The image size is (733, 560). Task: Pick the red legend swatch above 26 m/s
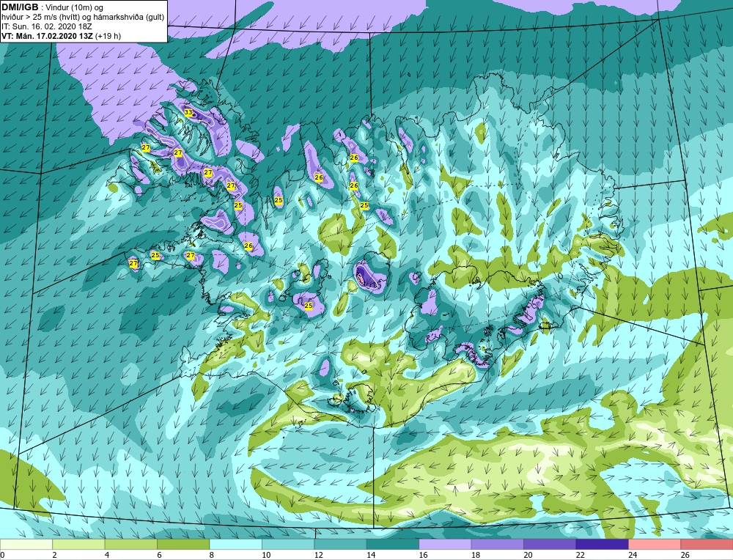point(707,545)
